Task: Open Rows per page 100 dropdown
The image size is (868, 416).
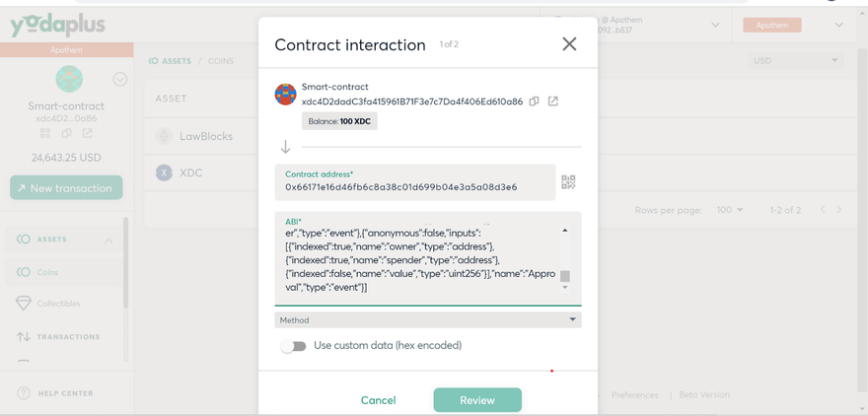Action: tap(731, 210)
